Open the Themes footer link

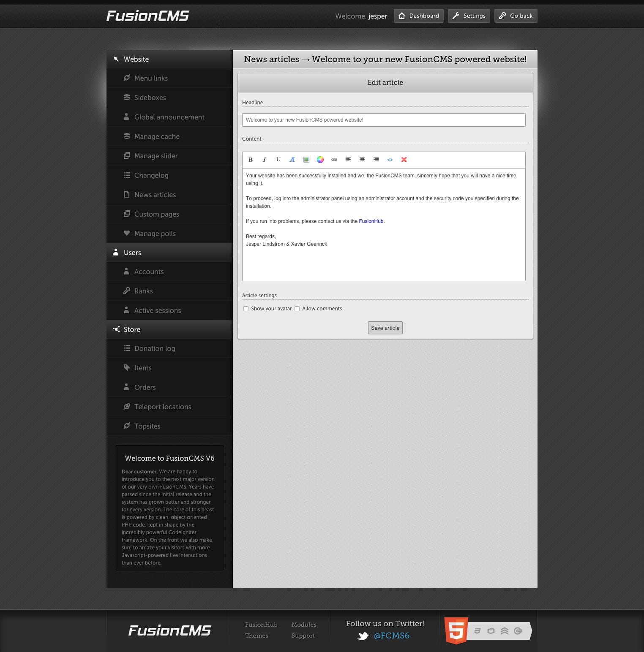point(257,636)
